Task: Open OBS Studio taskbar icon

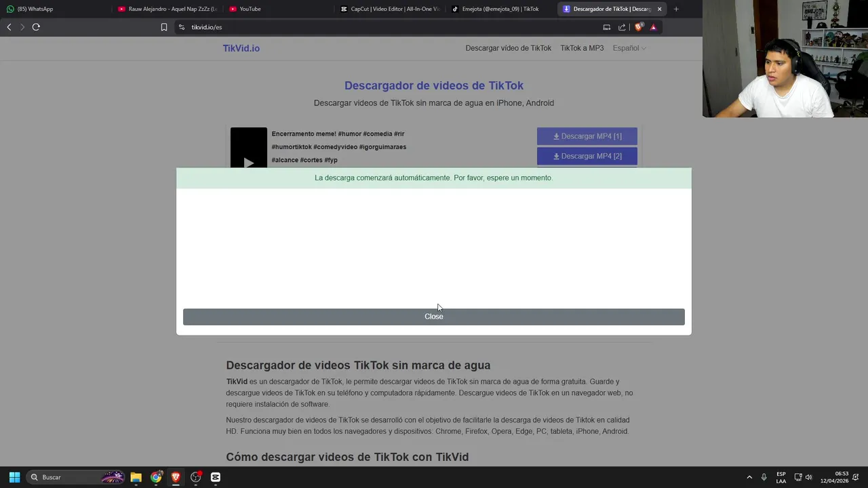Action: 196,477
